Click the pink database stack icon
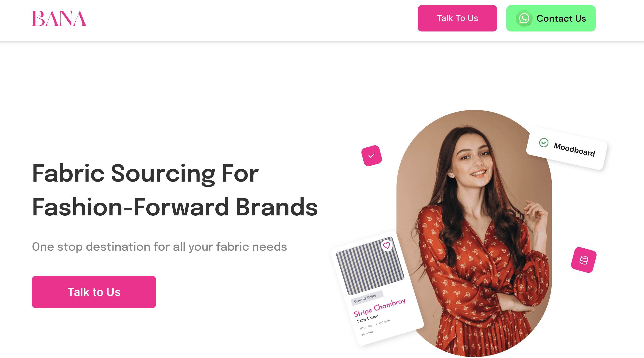Image resolution: width=644 pixels, height=358 pixels. pyautogui.click(x=584, y=260)
